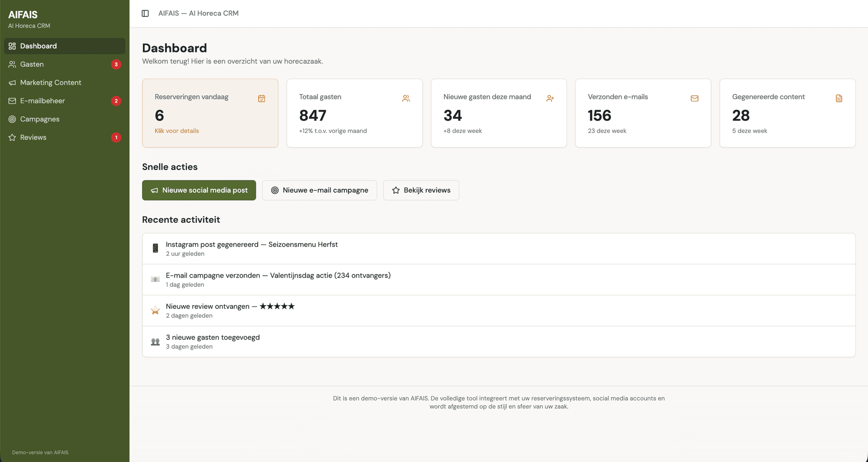Viewport: 868px width, 462px height.
Task: Click the Gasten people icon
Action: [x=12, y=64]
